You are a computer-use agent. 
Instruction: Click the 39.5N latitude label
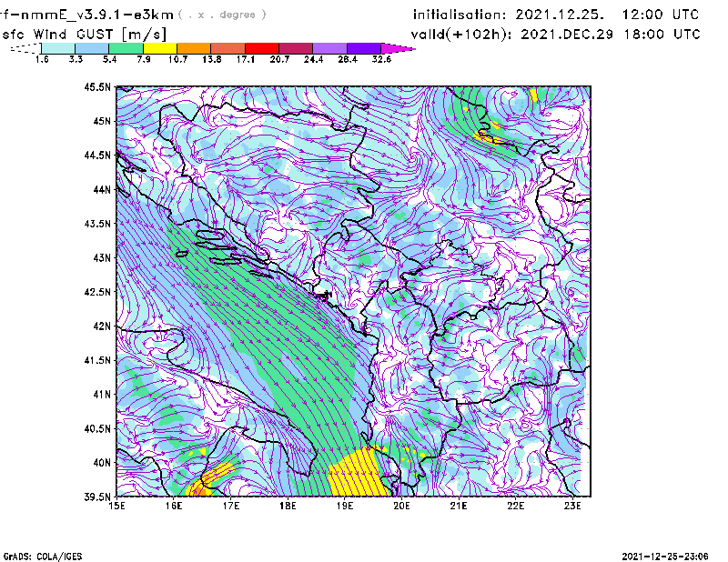(97, 497)
